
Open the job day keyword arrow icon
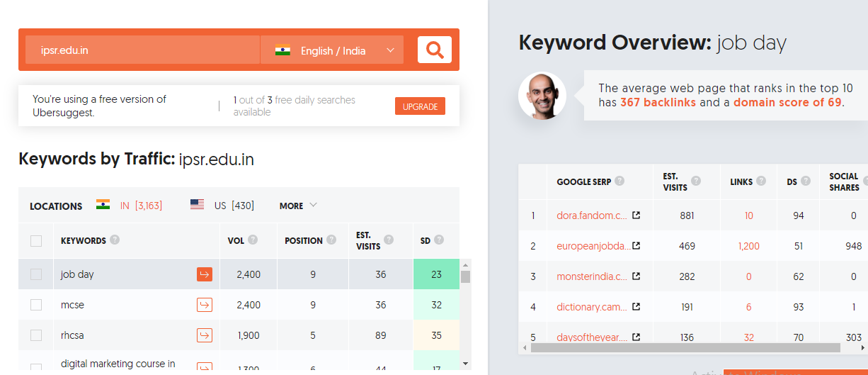[x=205, y=274]
